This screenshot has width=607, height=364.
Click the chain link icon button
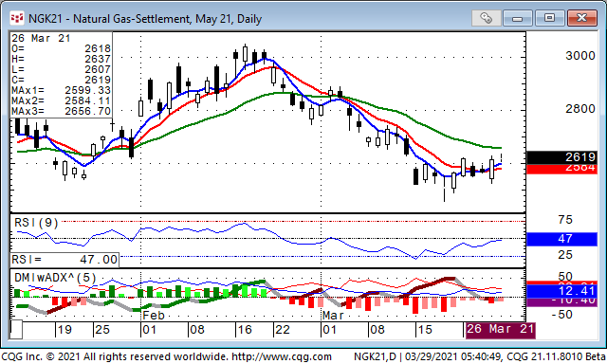(x=487, y=18)
